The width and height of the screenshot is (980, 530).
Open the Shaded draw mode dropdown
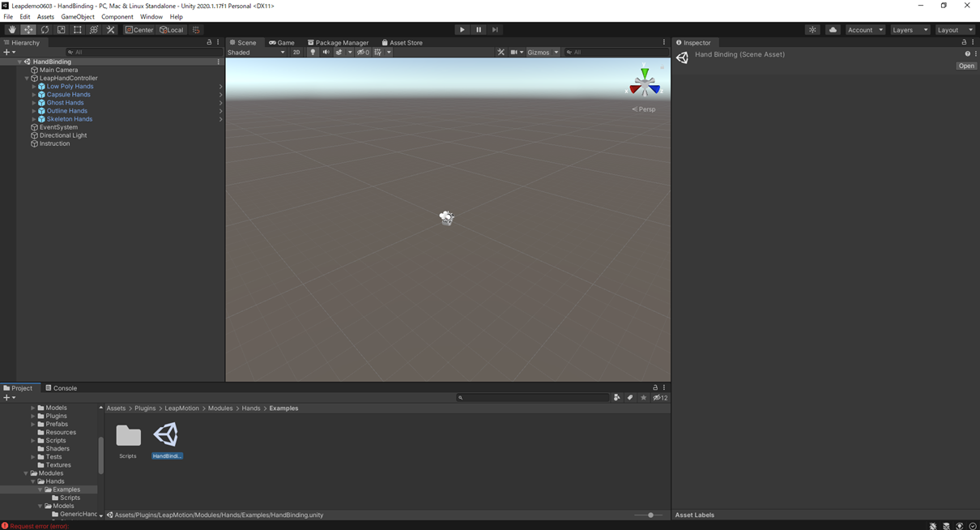(x=256, y=53)
